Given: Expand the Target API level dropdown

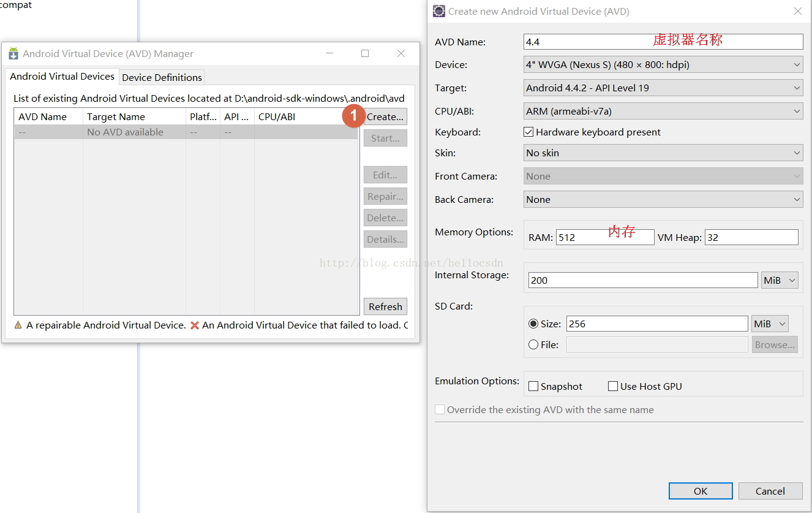Looking at the screenshot, I should (x=663, y=88).
